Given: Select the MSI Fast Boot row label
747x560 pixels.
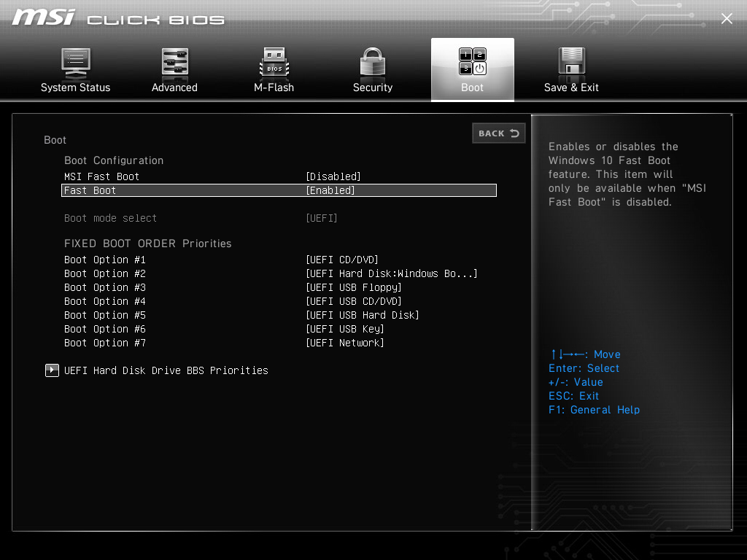Looking at the screenshot, I should pyautogui.click(x=102, y=176).
